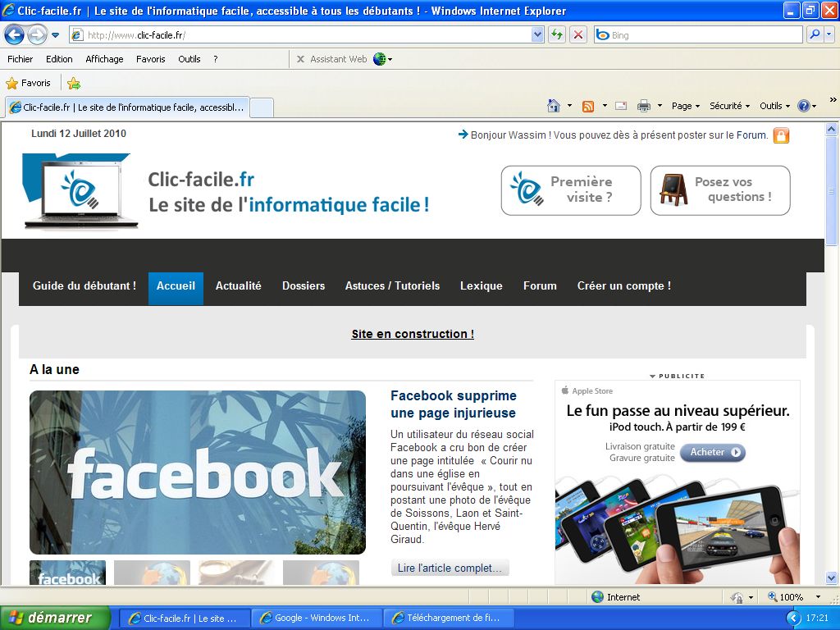Open the Outils command bar menu

coord(774,106)
